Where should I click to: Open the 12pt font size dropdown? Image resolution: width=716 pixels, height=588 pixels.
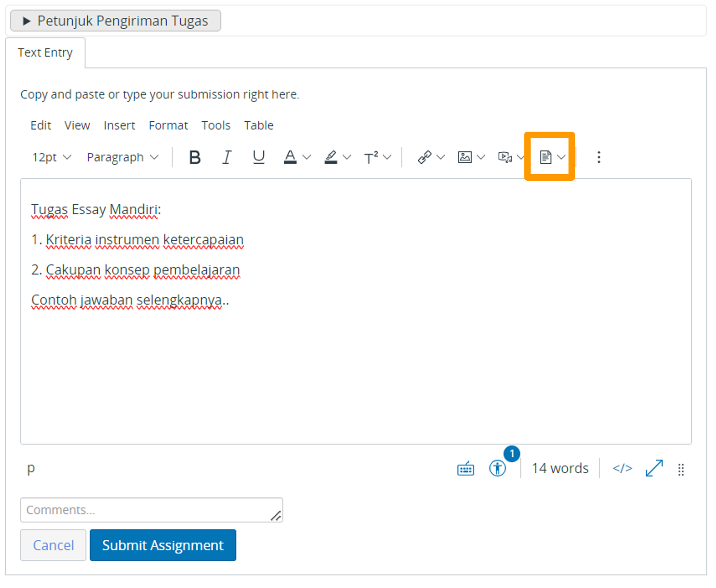[x=51, y=157]
